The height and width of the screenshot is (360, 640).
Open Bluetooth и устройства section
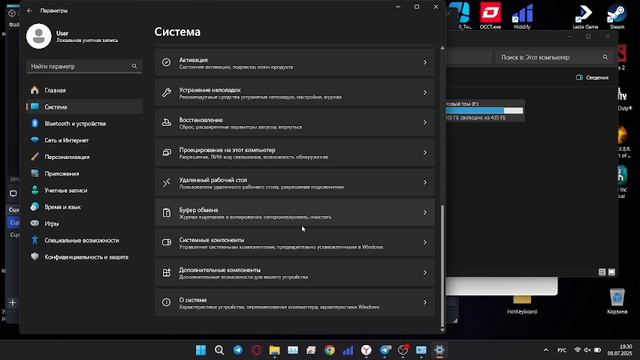tap(84, 124)
